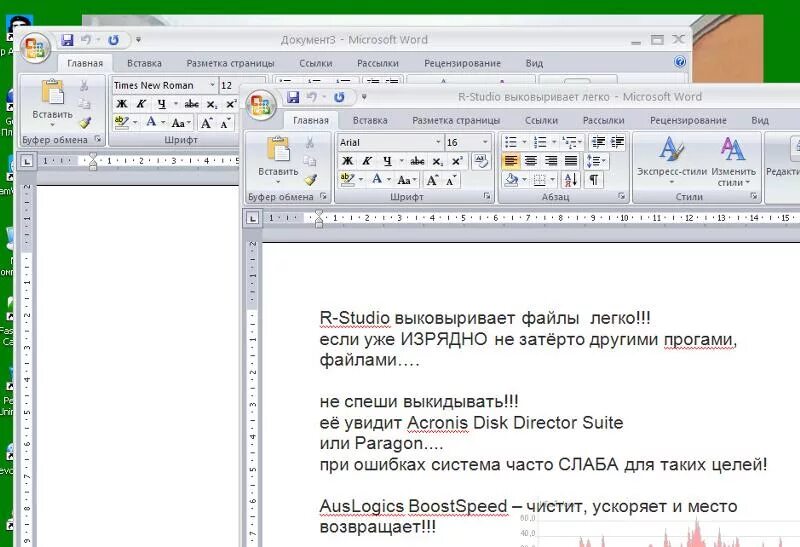Toggle bold (Ж) in Документ3 window
This screenshot has width=800, height=547.
click(x=122, y=104)
